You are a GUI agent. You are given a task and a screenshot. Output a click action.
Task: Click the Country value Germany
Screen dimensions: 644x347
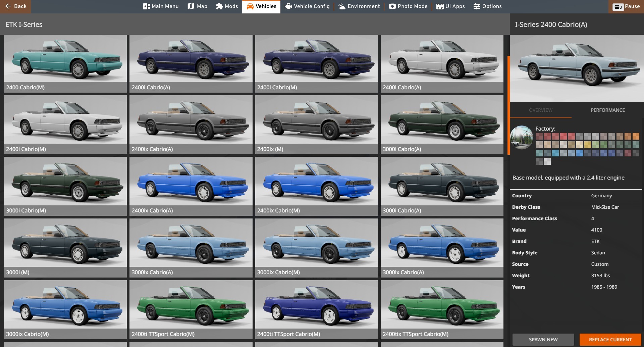coord(601,196)
